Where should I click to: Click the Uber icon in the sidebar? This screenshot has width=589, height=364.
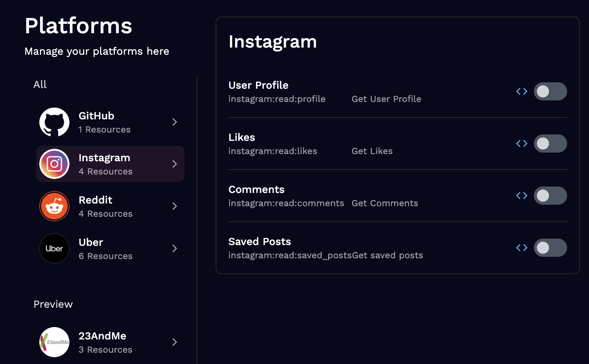coord(54,248)
